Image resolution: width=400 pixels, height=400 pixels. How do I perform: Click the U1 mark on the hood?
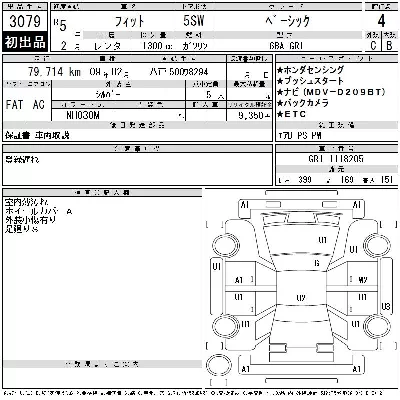322,240
